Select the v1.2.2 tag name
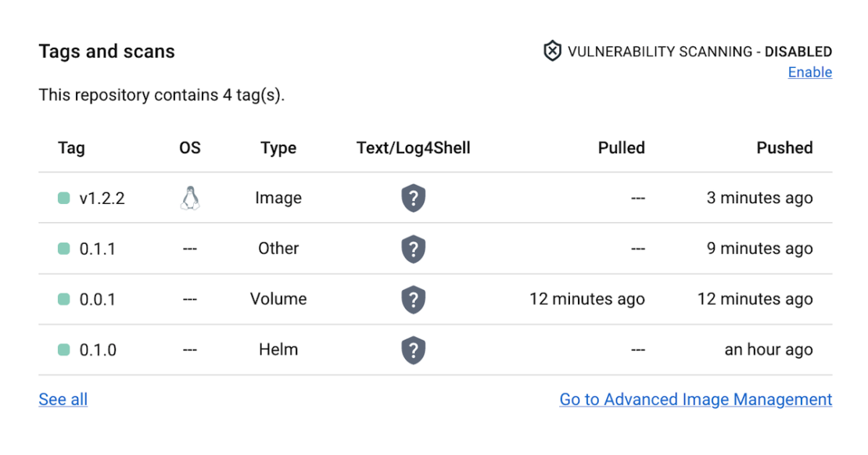 pyautogui.click(x=102, y=199)
